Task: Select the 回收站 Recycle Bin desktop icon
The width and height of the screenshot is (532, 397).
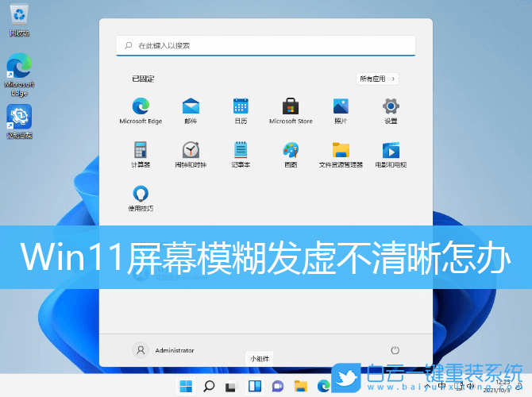Action: click(19, 21)
